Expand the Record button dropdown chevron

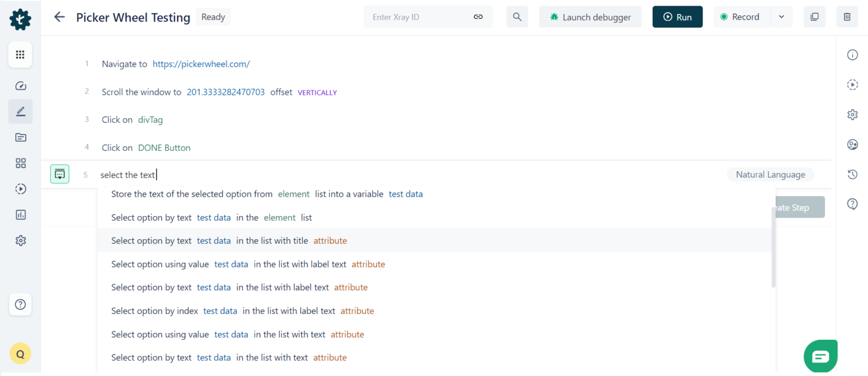(x=782, y=17)
